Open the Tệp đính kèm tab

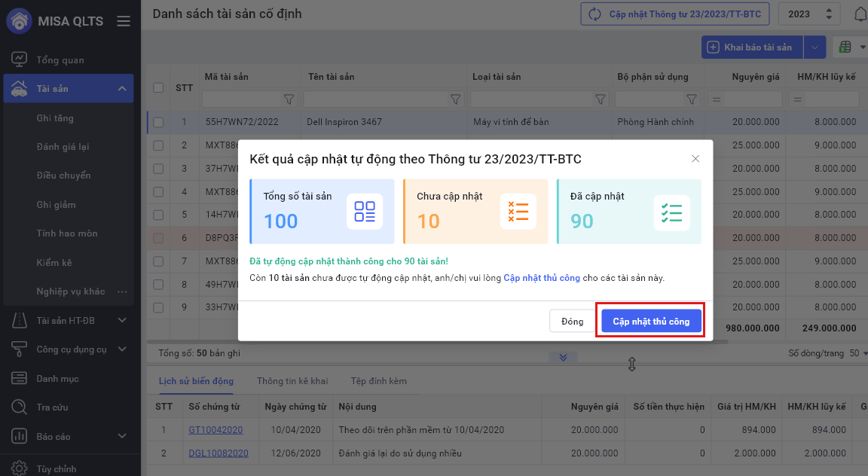(379, 381)
